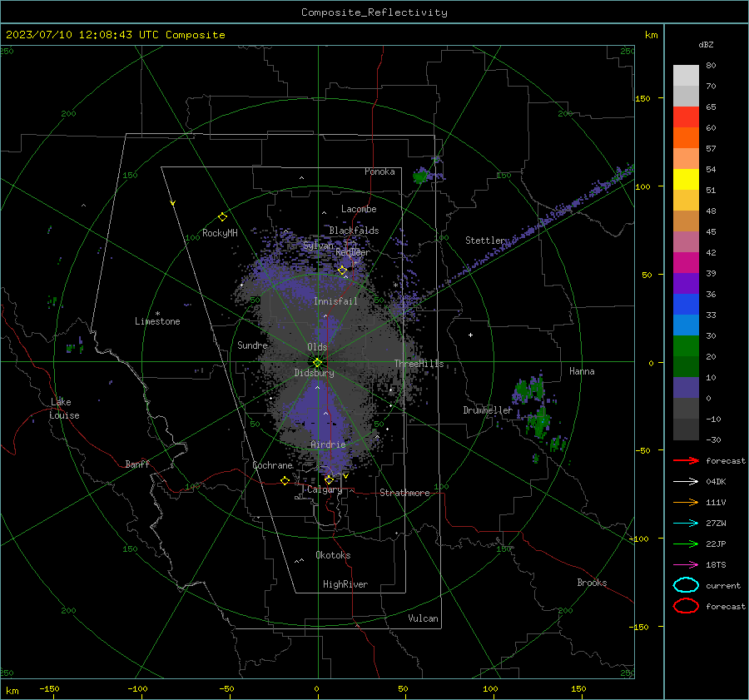Click the green 22JP arrow icon
The width and height of the screenshot is (749, 700).
coord(686,544)
